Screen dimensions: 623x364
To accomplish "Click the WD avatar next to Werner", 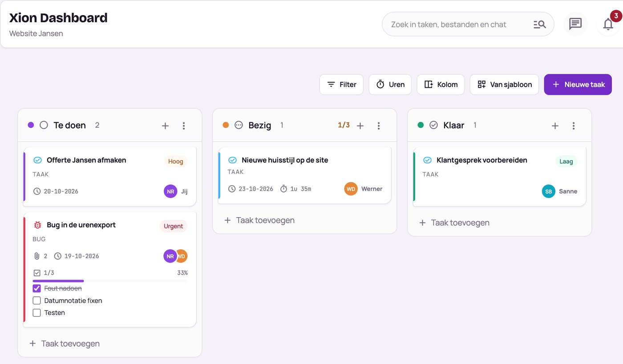I will 351,189.
